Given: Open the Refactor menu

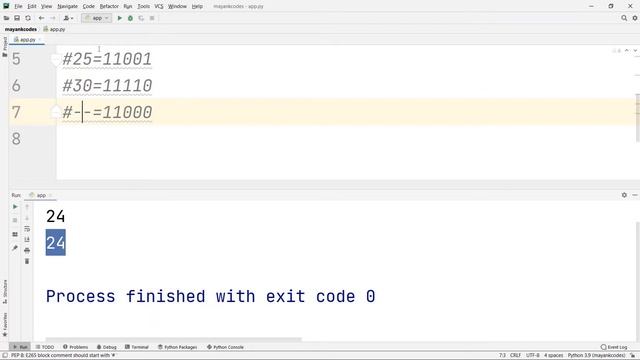Looking at the screenshot, I should point(109,6).
